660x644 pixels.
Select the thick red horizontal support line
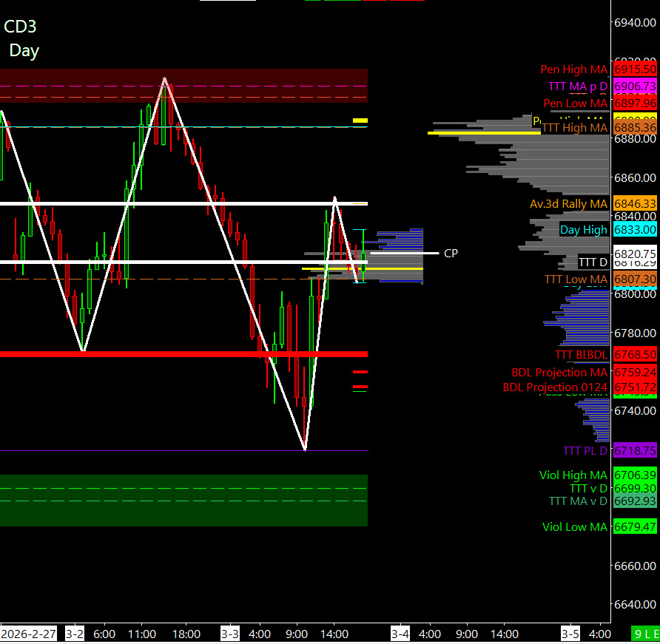point(183,354)
